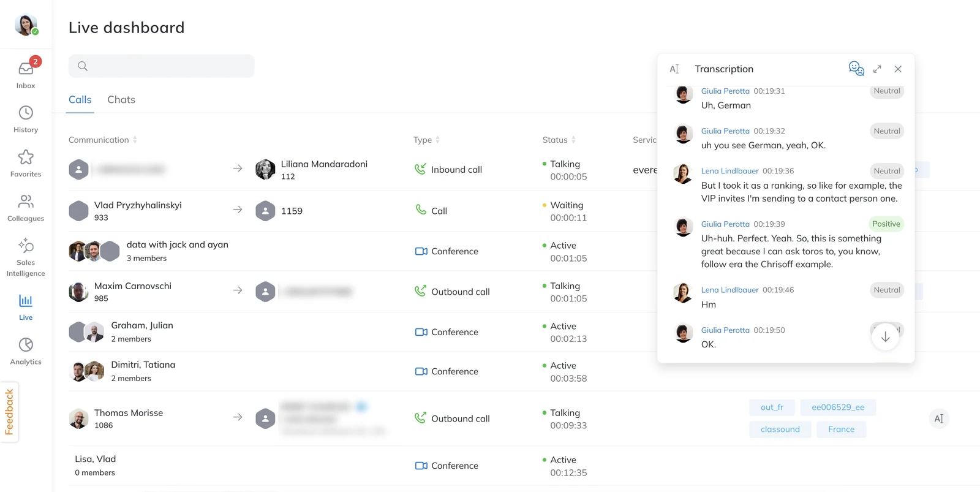Click Neutral badge at 00:19:46
This screenshot has width=980, height=492.
click(x=886, y=290)
